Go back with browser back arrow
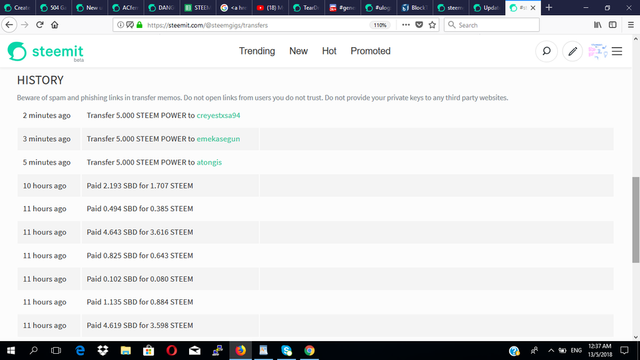The width and height of the screenshot is (640, 360). click(9, 25)
